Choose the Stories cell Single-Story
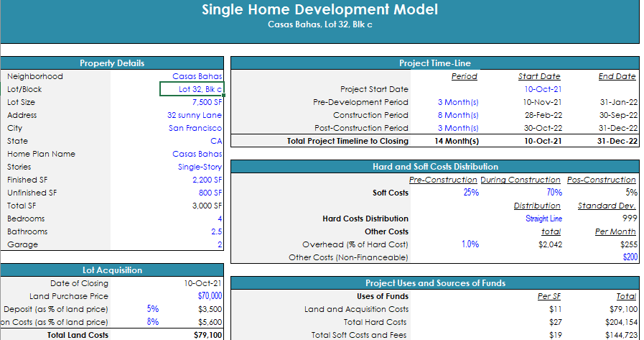Screen dimensions: 644x340 200,167
